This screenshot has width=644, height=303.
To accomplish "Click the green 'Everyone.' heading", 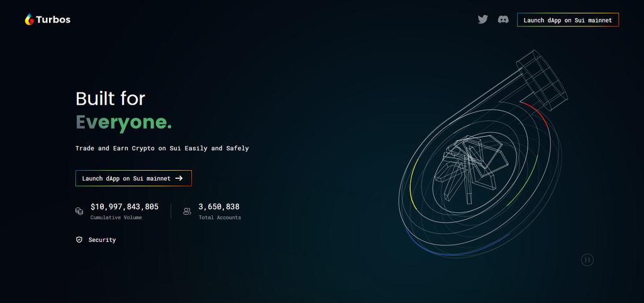I will click(x=124, y=122).
